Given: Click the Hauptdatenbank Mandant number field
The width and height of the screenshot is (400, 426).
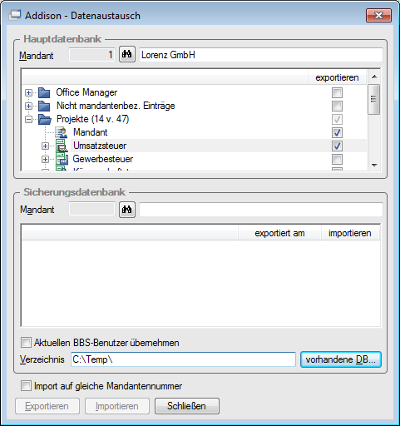Looking at the screenshot, I should 92,55.
